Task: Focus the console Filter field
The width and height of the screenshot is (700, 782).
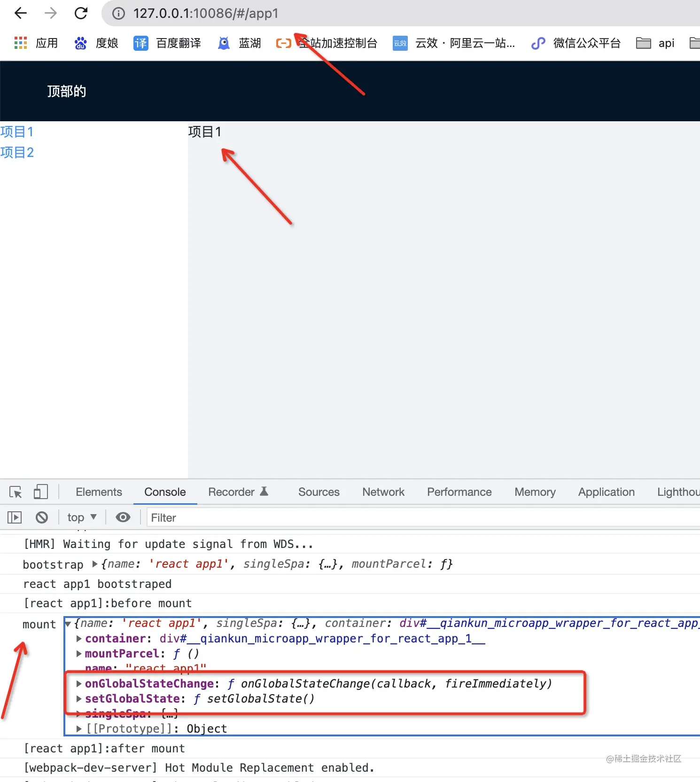Action: coord(423,517)
